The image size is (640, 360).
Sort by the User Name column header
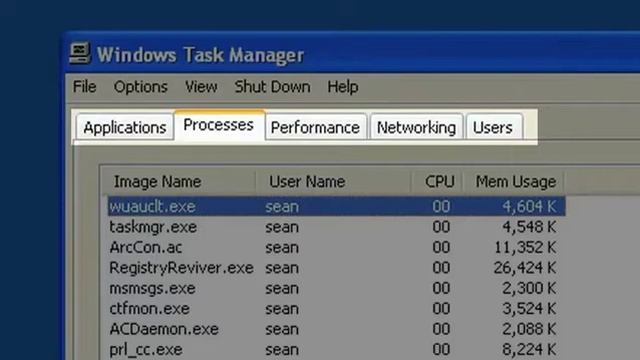click(x=334, y=182)
